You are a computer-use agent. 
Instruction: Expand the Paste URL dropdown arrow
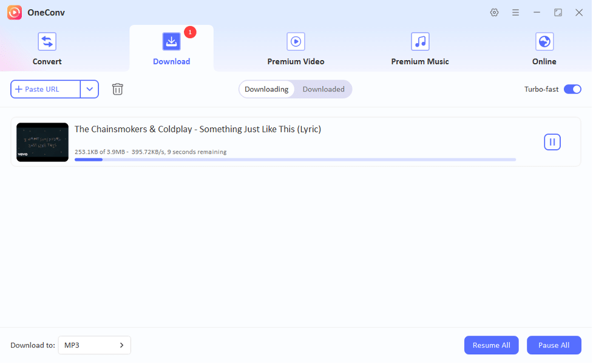pyautogui.click(x=89, y=89)
